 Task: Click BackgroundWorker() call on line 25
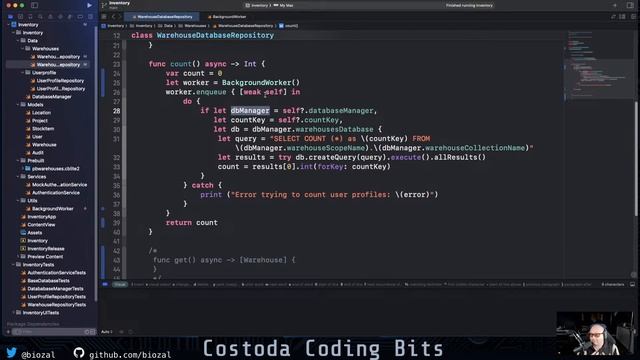point(260,82)
